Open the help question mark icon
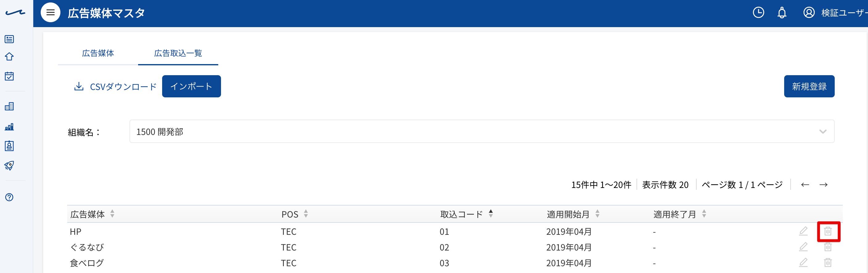Image resolution: width=868 pixels, height=273 pixels. 10,197
